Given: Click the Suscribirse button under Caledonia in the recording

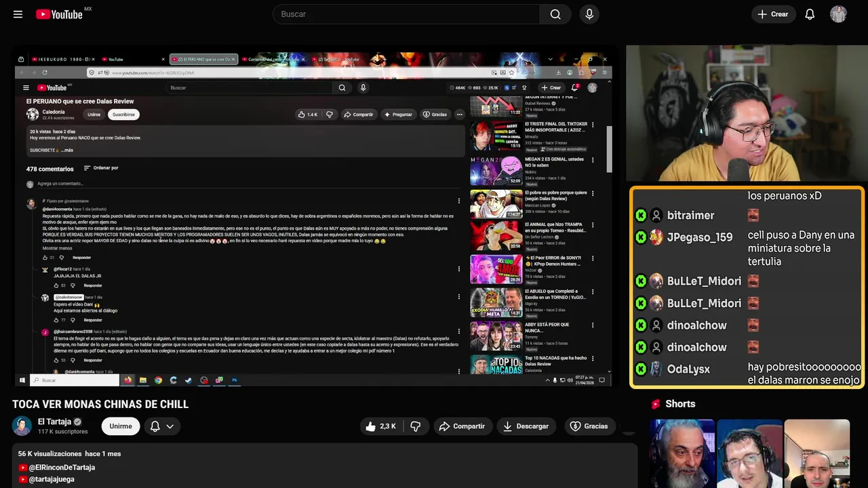Looking at the screenshot, I should [123, 115].
